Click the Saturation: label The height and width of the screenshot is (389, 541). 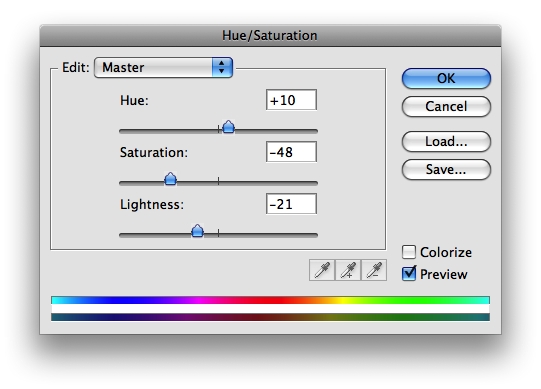pos(154,152)
